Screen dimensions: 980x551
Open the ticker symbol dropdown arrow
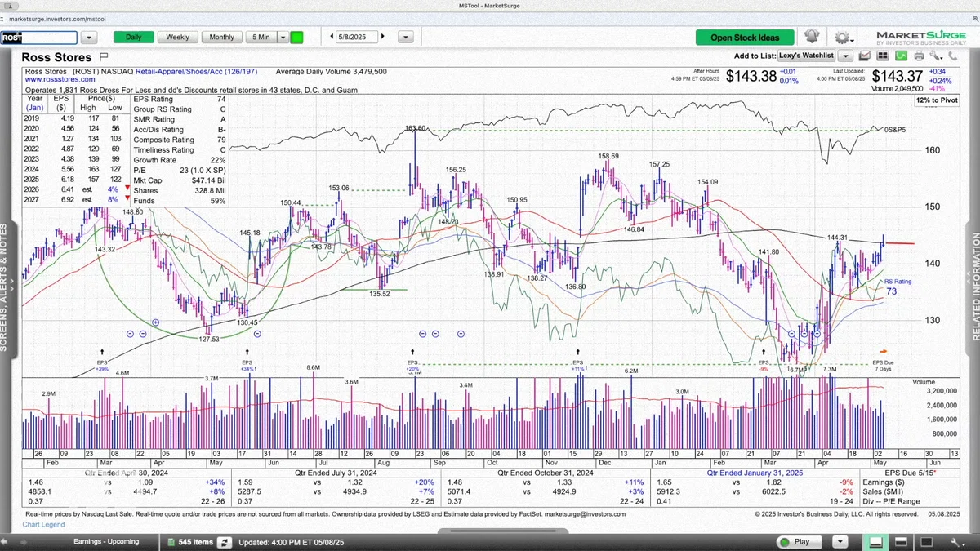point(89,38)
